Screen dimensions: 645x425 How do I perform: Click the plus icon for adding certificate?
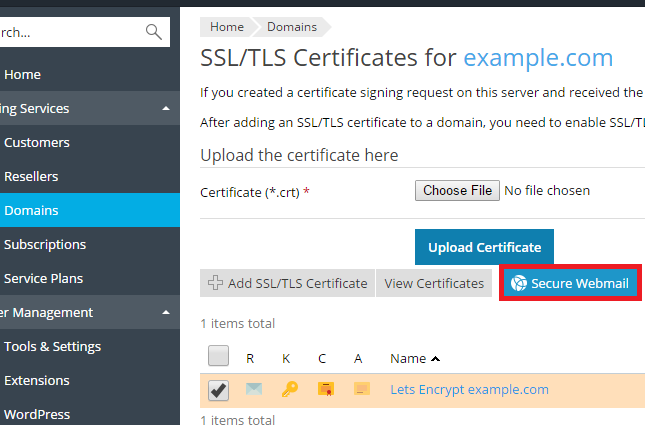click(215, 283)
